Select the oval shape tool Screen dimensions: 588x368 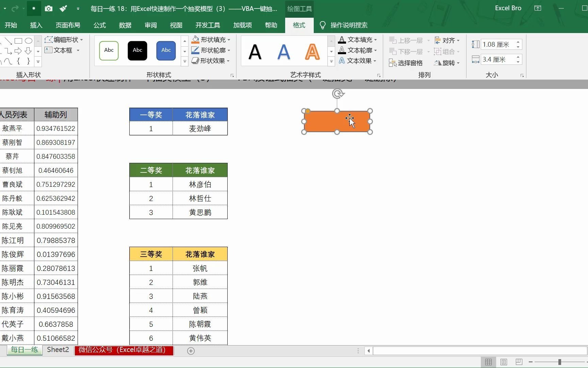point(28,41)
